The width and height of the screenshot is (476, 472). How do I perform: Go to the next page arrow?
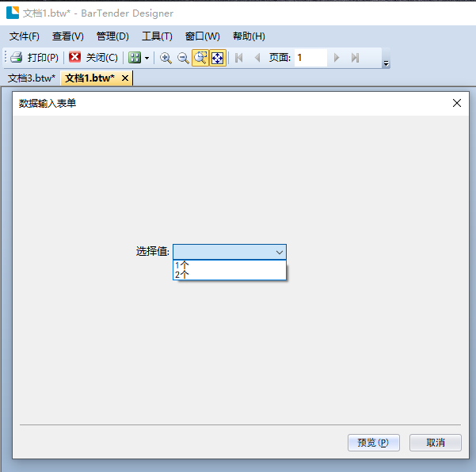tap(337, 58)
